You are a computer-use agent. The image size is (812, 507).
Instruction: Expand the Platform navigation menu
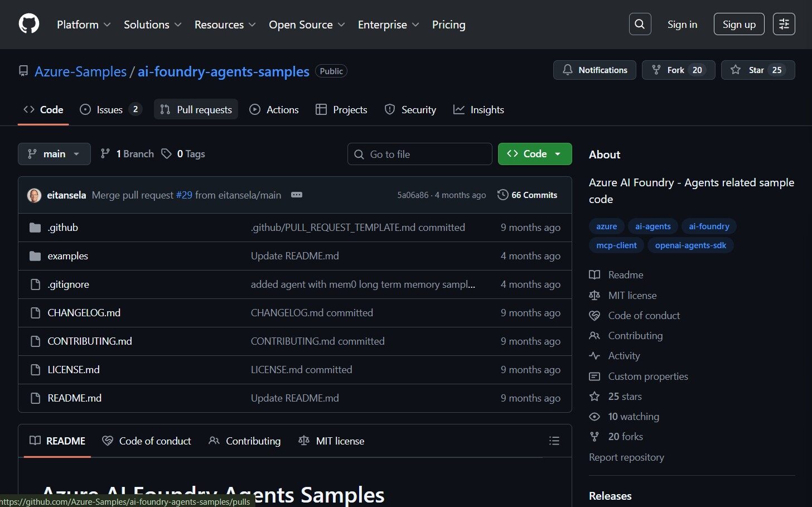pyautogui.click(x=84, y=25)
